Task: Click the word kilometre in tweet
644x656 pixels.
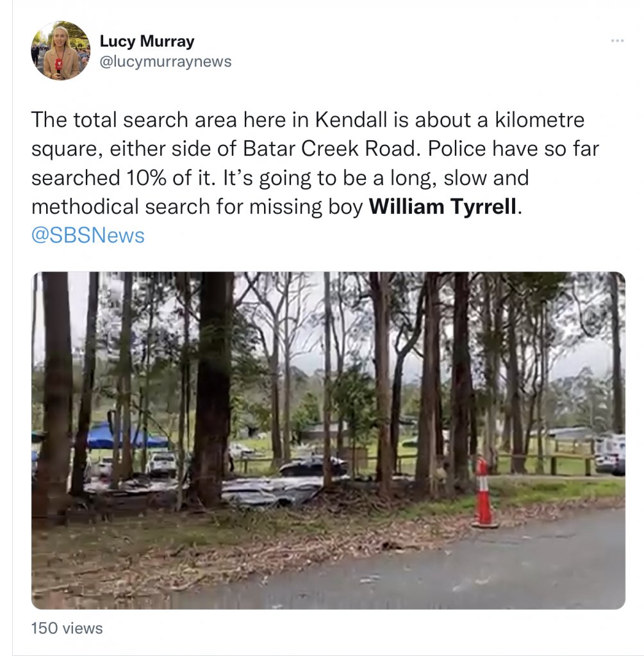Action: tap(540, 120)
